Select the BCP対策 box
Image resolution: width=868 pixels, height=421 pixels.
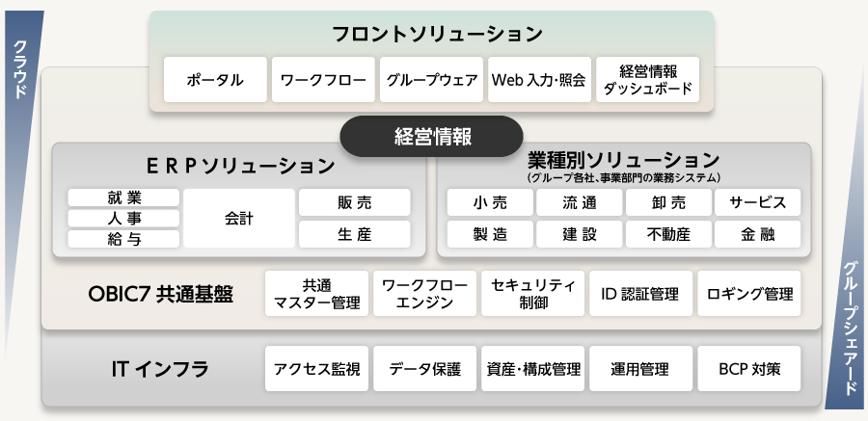[x=749, y=368]
